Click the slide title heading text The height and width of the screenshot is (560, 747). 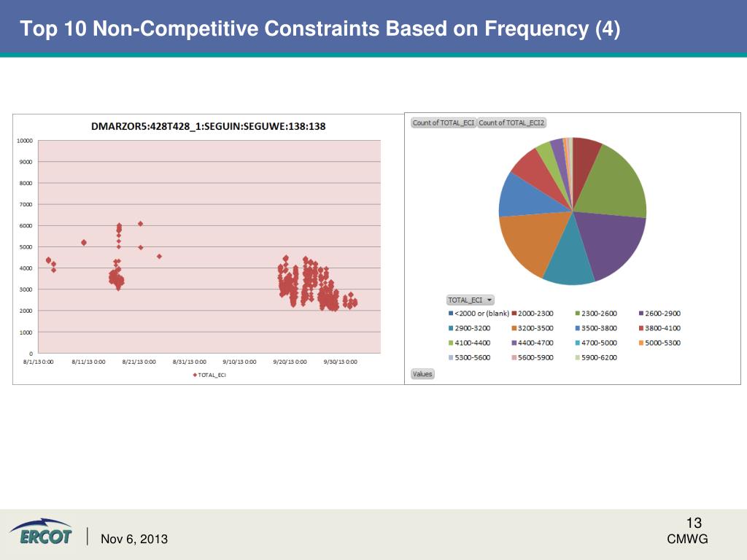(320, 29)
